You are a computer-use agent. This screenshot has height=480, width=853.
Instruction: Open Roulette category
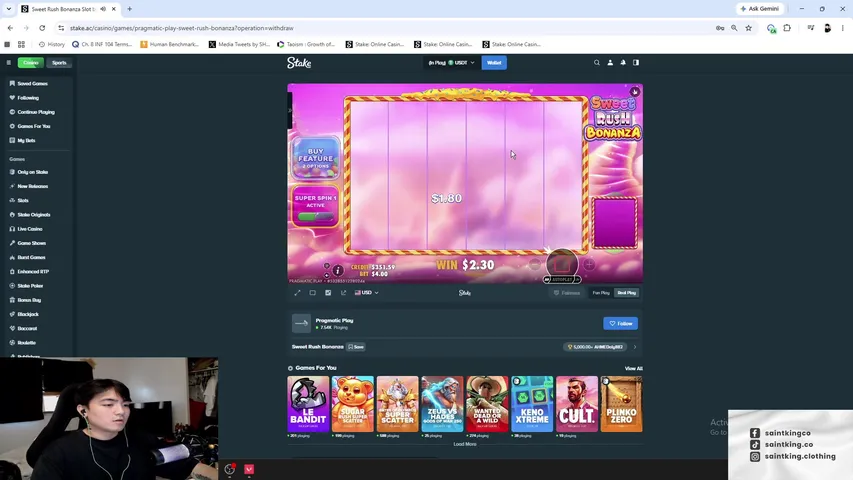26,343
